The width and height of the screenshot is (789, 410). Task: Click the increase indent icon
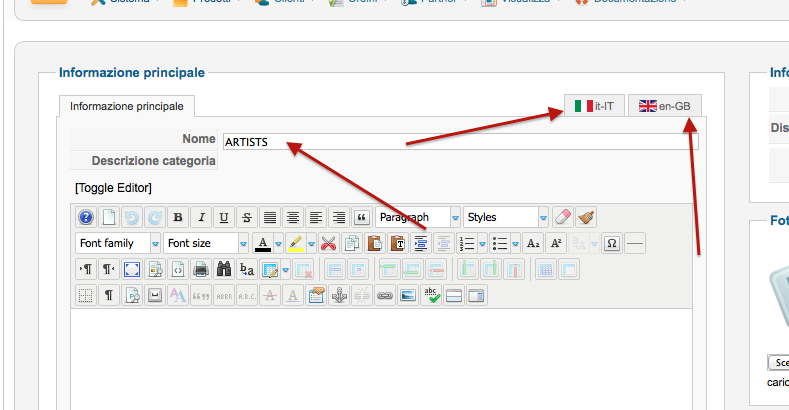421,243
